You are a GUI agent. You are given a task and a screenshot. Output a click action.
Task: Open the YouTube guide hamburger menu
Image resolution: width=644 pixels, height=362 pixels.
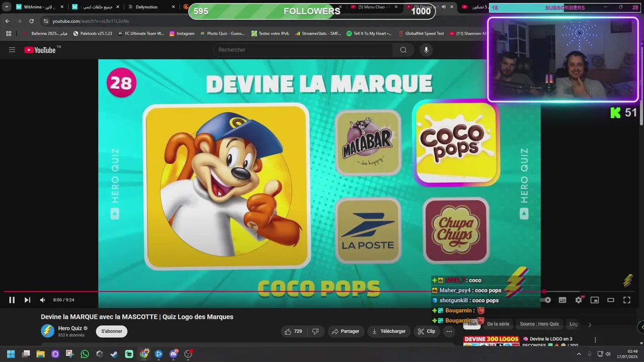[x=12, y=50]
